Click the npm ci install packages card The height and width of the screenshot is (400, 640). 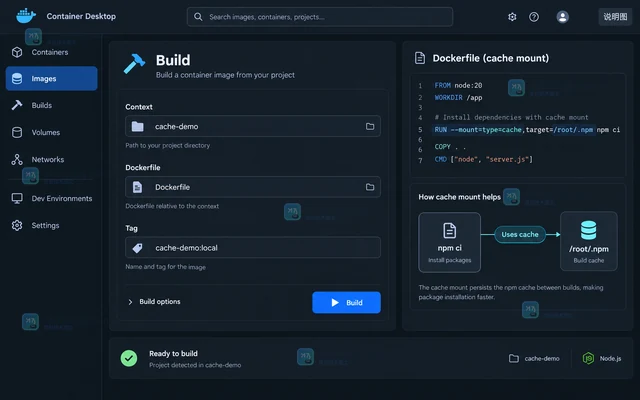[x=449, y=242]
